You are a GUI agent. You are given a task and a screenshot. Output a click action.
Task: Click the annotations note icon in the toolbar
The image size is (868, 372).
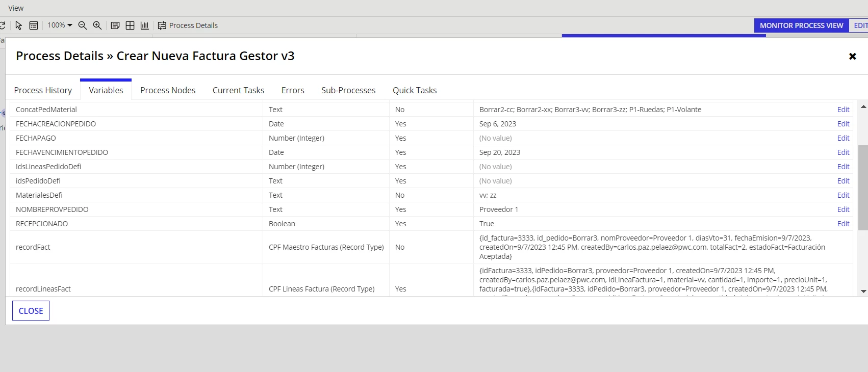[x=115, y=25]
